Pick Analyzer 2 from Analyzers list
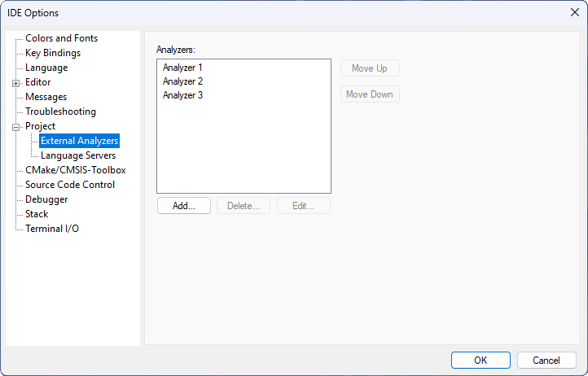This screenshot has height=376, width=588. point(182,81)
